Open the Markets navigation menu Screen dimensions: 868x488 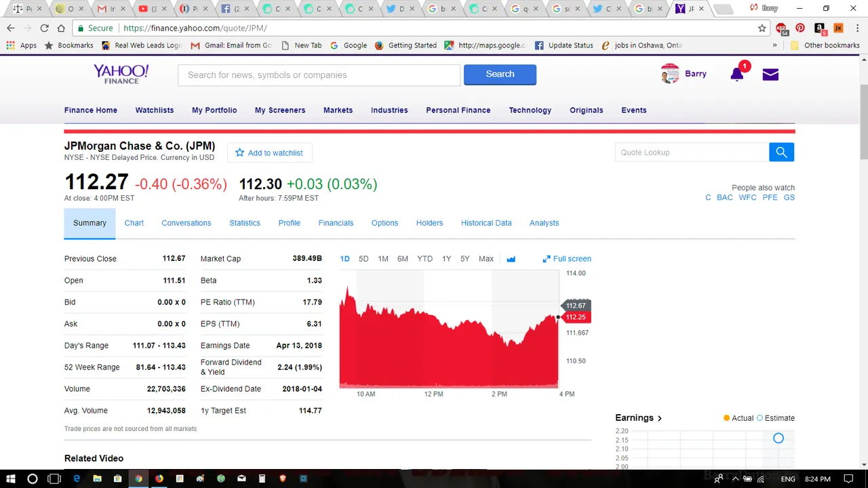coord(338,110)
